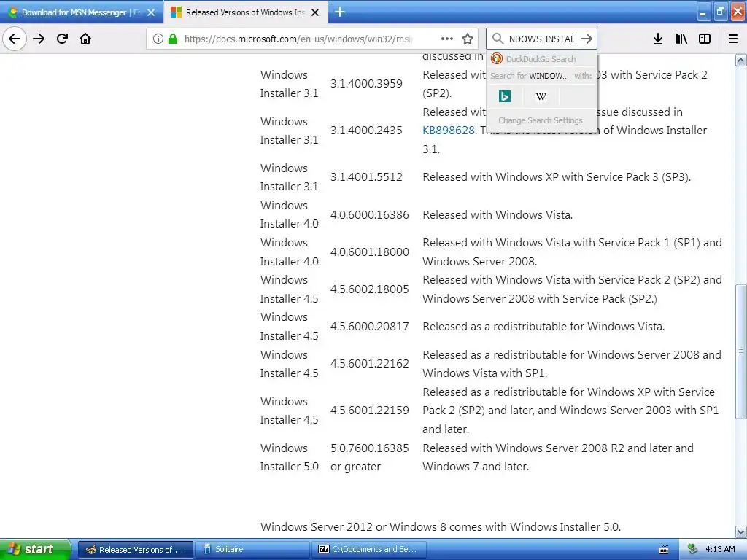Image resolution: width=747 pixels, height=560 pixels.
Task: Open the Downloads panel
Action: pos(658,39)
